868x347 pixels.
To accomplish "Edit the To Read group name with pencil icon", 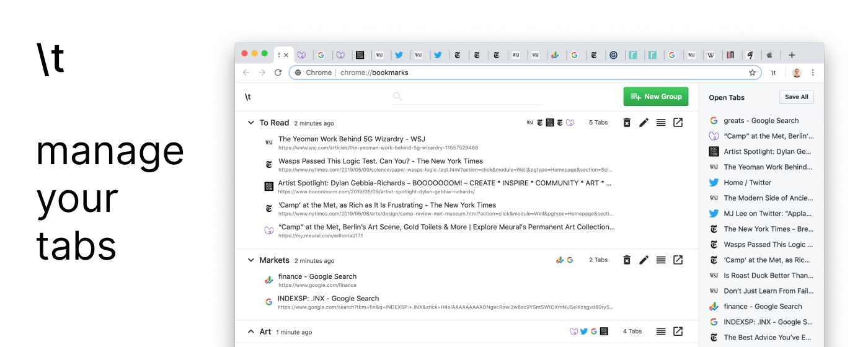I will click(644, 123).
